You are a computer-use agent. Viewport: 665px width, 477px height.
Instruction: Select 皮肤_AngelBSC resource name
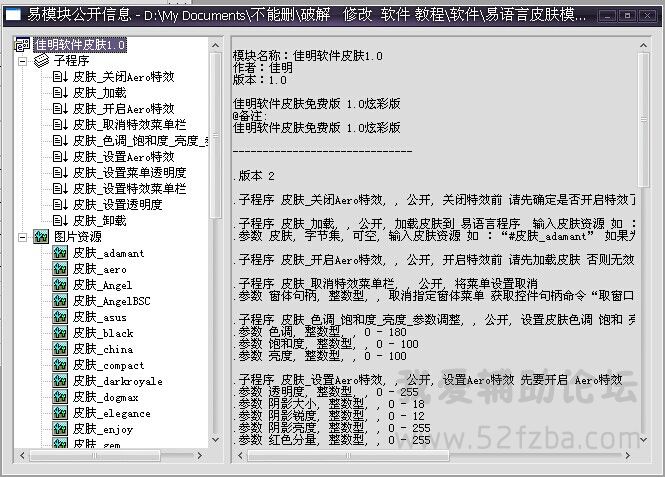[112, 301]
